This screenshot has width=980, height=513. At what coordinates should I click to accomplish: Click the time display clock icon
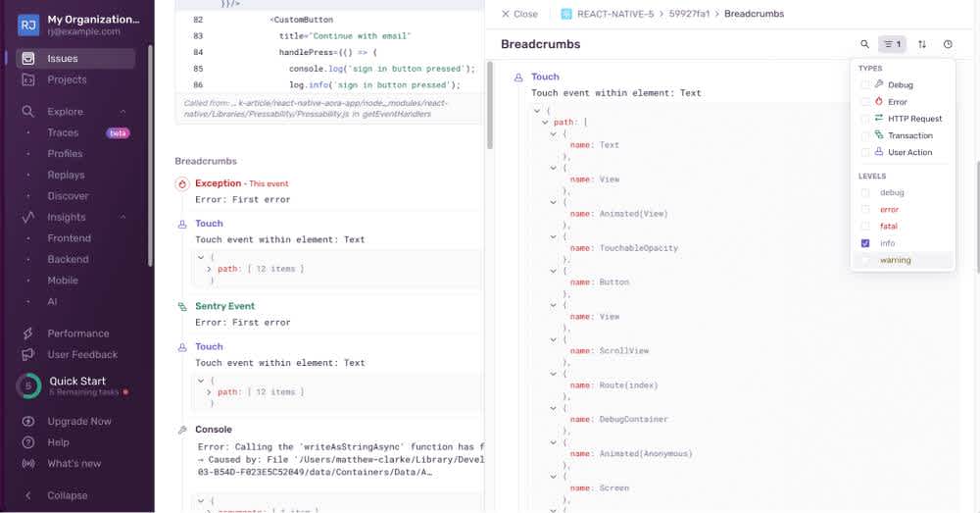[x=948, y=44]
